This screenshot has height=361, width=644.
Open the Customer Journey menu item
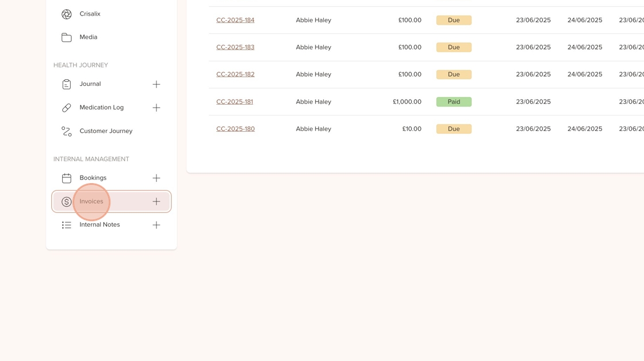pos(106,131)
